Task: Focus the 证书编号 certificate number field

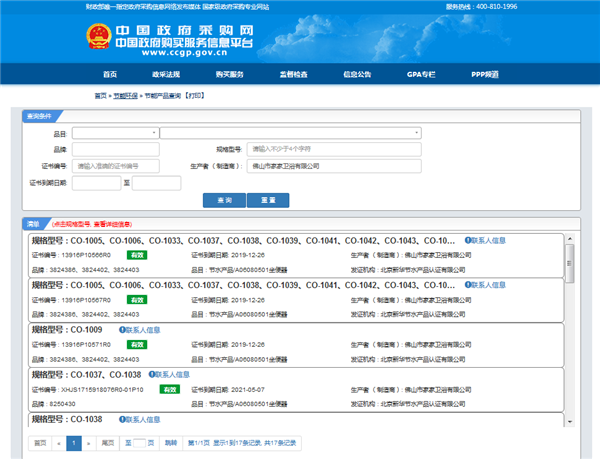Action: [116, 166]
